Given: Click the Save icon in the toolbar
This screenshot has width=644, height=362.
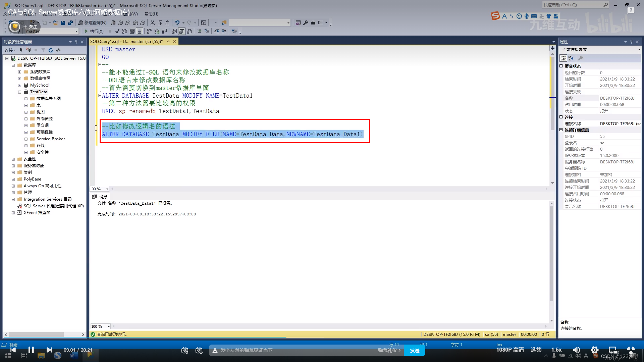Looking at the screenshot, I should [x=63, y=23].
